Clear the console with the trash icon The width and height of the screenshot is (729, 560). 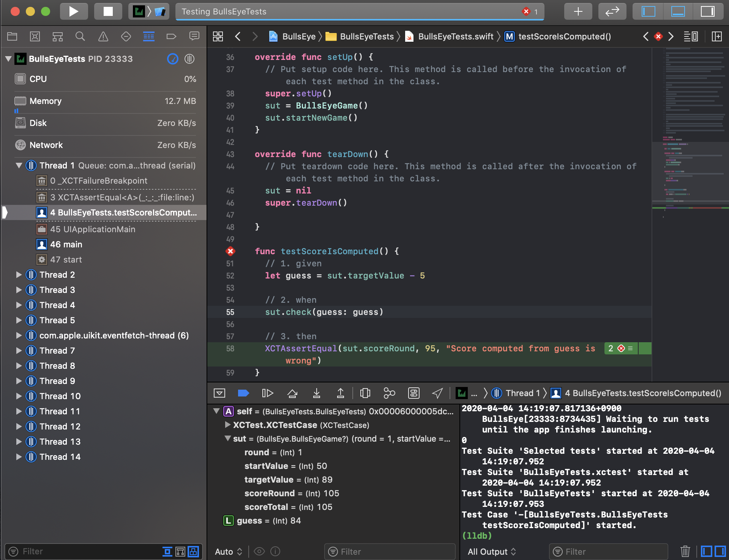coord(685,551)
